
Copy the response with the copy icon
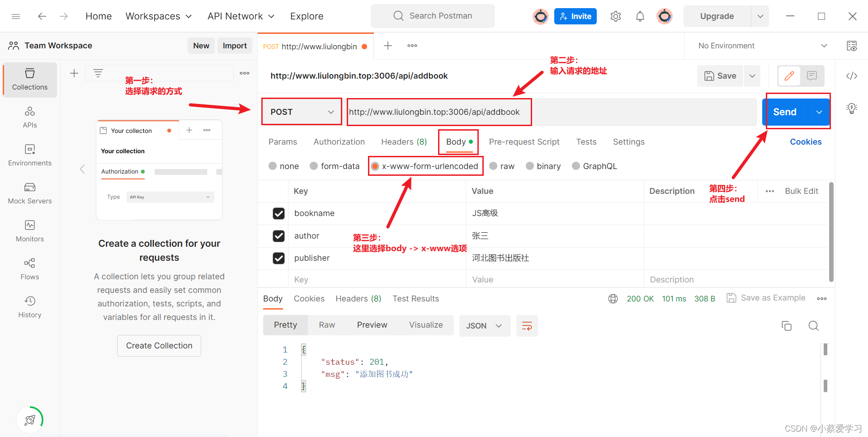coord(787,326)
